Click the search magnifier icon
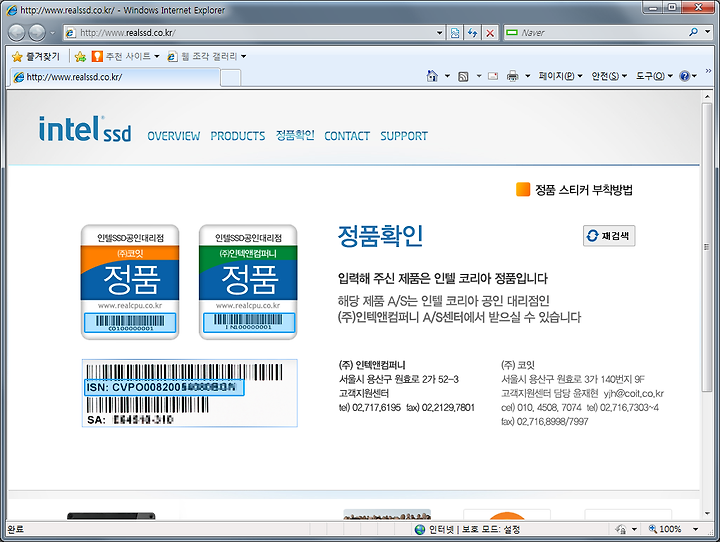Viewport: 720px width, 542px height. click(693, 32)
